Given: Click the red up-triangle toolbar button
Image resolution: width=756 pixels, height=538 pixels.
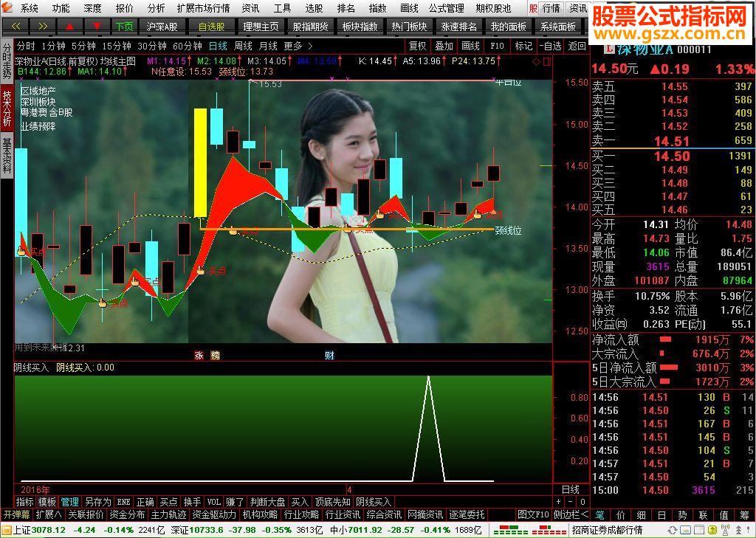Looking at the screenshot, I should [70, 27].
